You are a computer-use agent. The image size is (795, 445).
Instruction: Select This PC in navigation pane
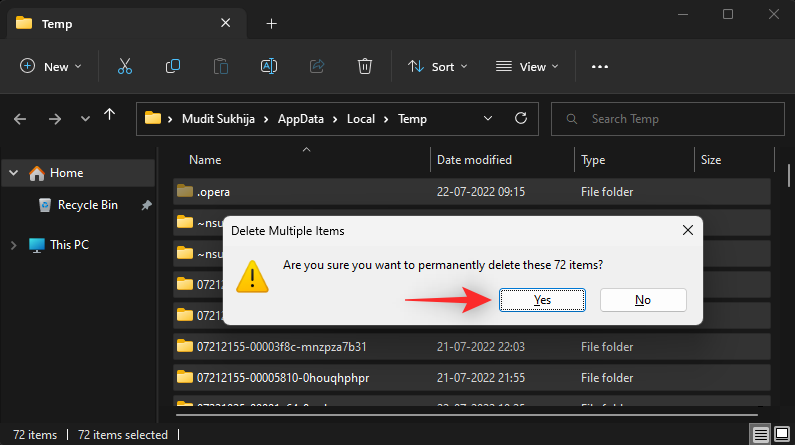click(69, 245)
